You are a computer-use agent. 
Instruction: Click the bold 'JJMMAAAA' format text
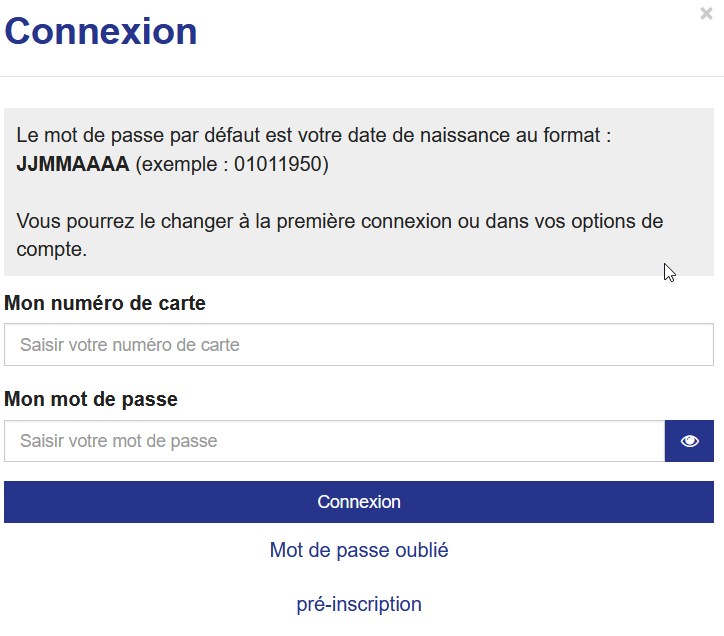[x=73, y=164]
